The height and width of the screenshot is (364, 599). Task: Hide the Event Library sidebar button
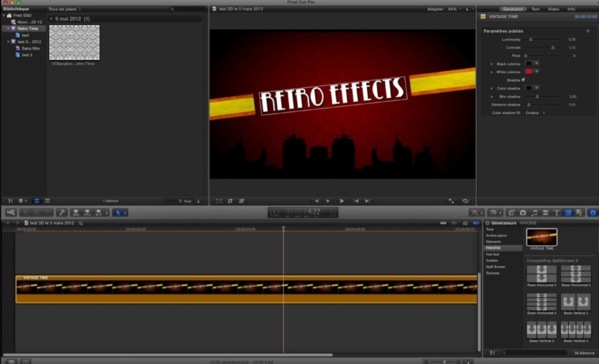click(x=11, y=201)
